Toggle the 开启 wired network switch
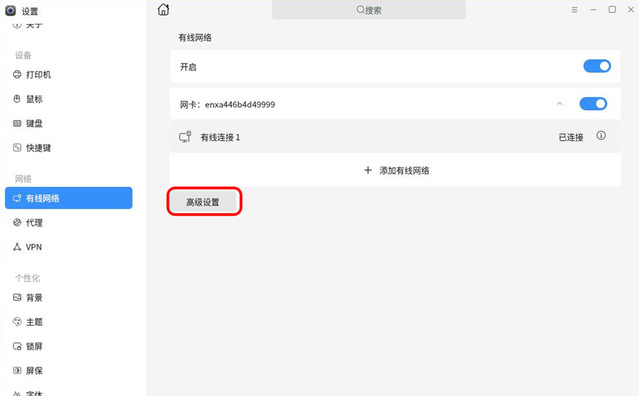This screenshot has height=396, width=639. tap(597, 66)
